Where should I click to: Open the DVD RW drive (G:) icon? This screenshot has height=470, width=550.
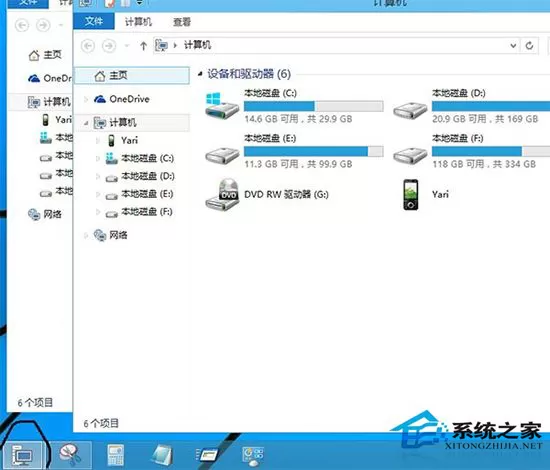point(222,194)
